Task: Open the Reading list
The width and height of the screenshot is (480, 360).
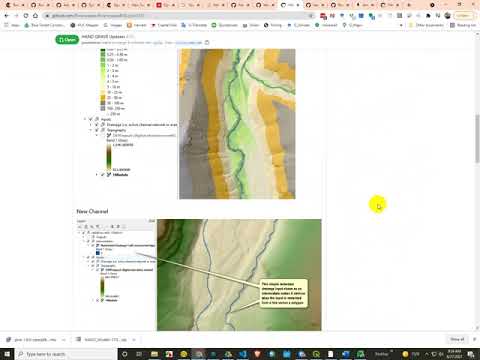Action: click(463, 25)
